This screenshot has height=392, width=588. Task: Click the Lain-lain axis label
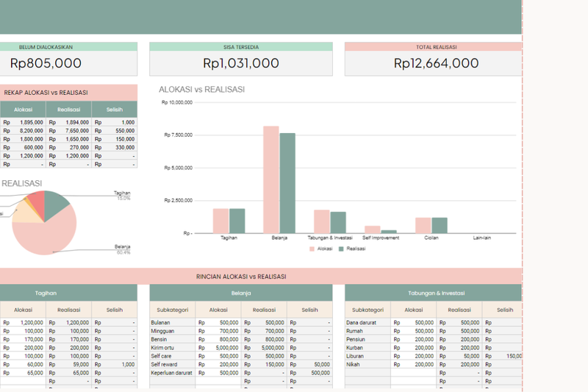pyautogui.click(x=482, y=238)
